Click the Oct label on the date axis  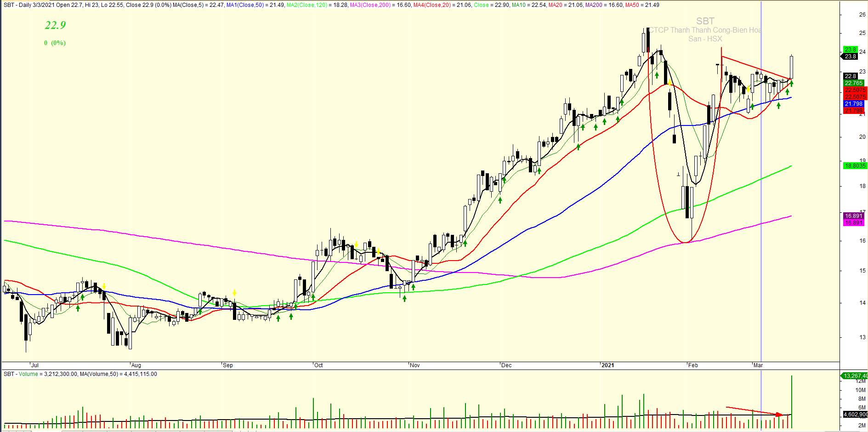pos(318,365)
